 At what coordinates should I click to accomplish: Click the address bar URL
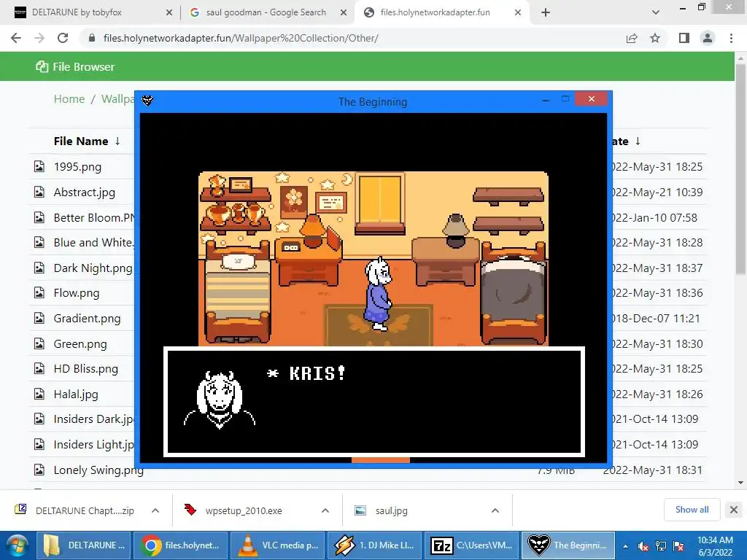[x=241, y=38]
